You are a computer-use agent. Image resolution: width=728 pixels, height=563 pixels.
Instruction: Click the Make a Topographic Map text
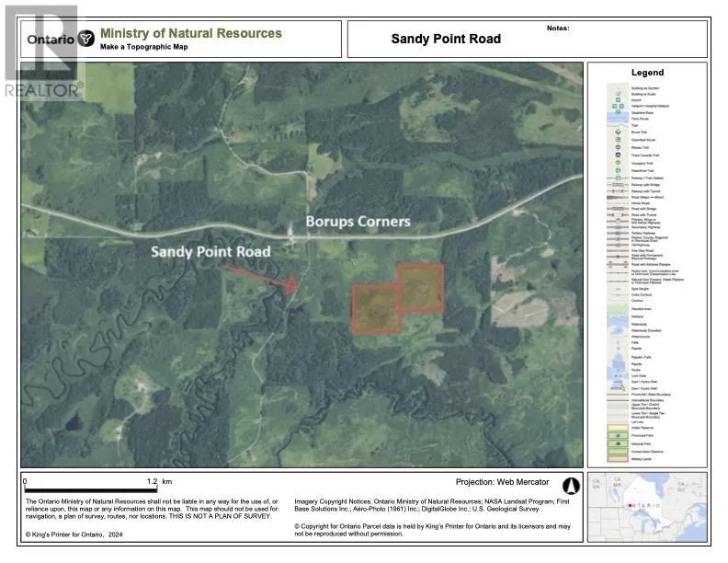pos(143,46)
